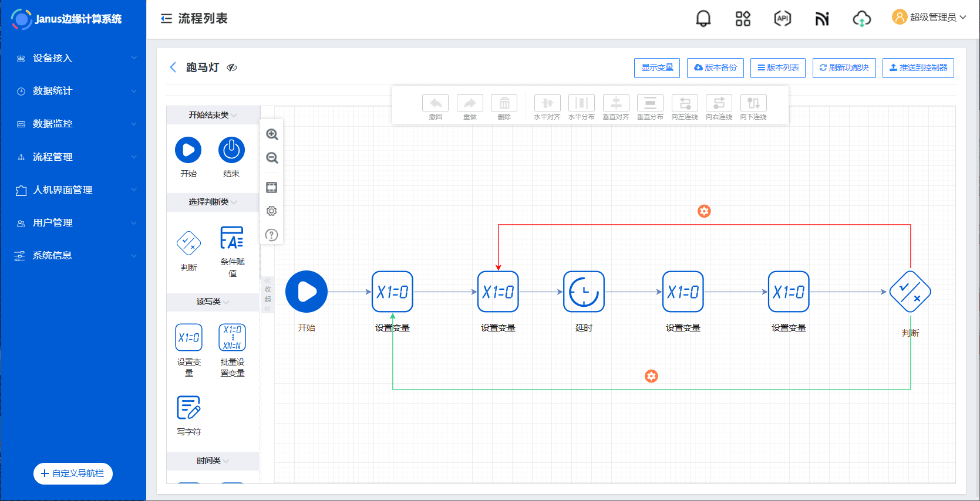Open the 超级管理员 user dropdown
Viewport: 980px width, 501px height.
point(929,18)
